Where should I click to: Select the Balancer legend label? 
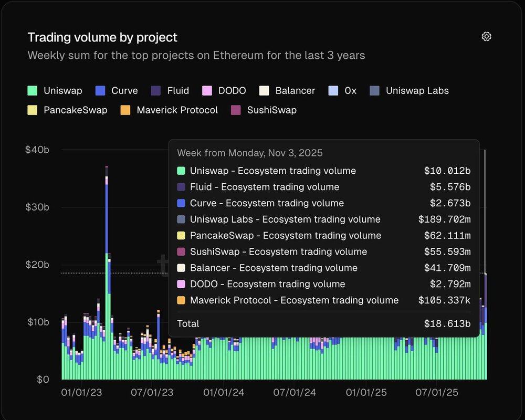[295, 91]
